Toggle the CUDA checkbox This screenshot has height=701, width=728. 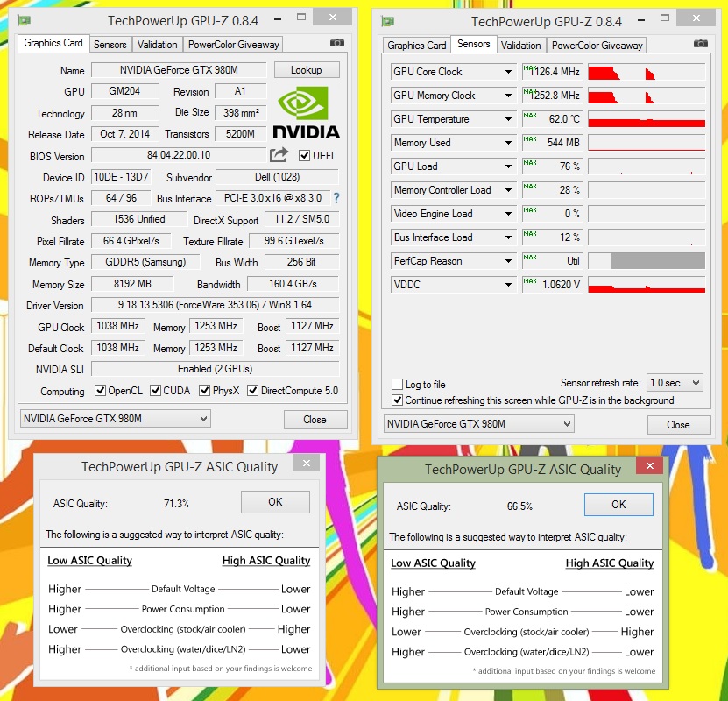[155, 391]
